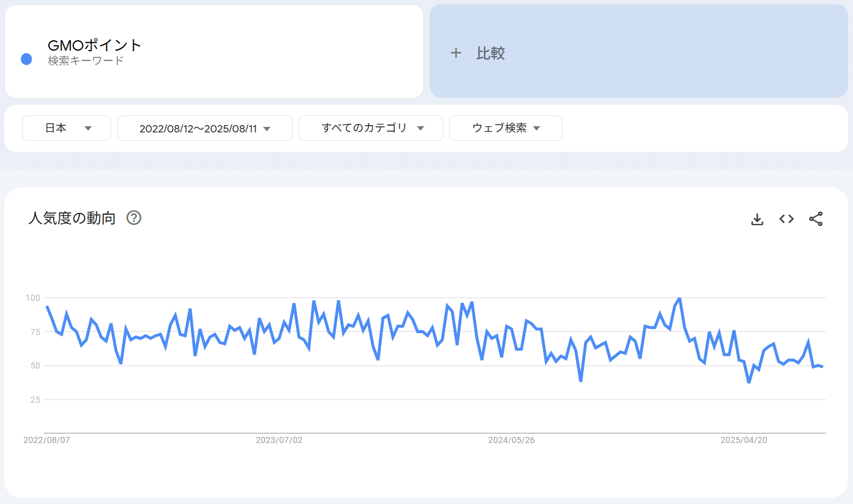Click the blue dot beside GMOポイント
This screenshot has width=853, height=504.
26,59
